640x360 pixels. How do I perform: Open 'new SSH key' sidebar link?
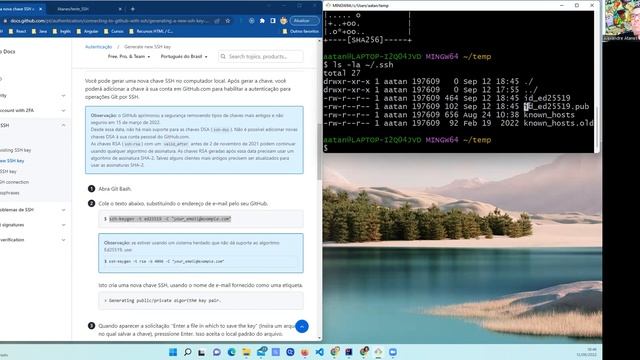point(12,161)
